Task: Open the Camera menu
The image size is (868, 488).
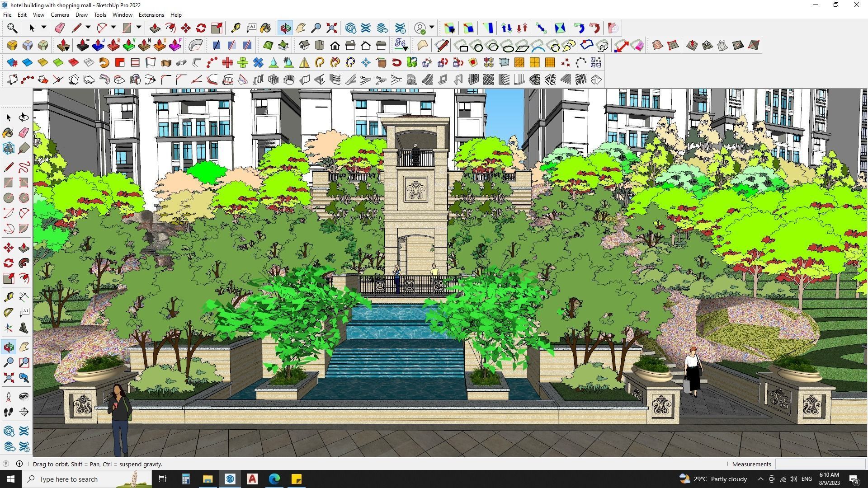Action: click(x=60, y=15)
